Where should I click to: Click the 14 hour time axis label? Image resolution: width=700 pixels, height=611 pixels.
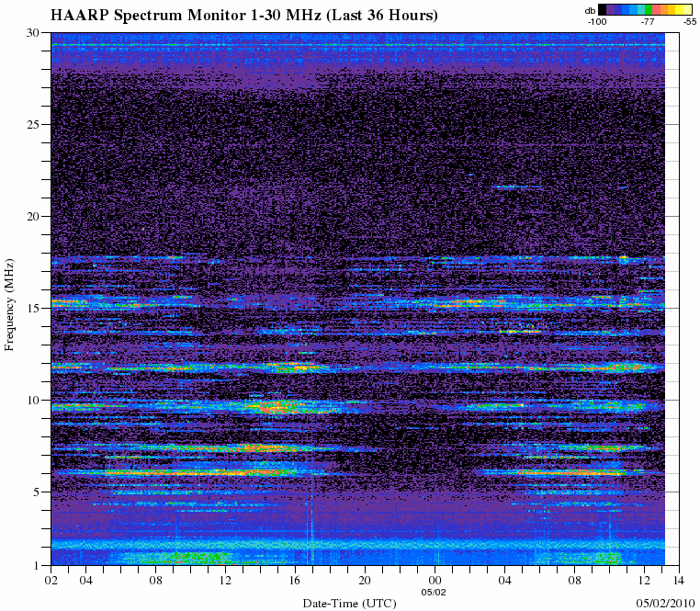679,581
